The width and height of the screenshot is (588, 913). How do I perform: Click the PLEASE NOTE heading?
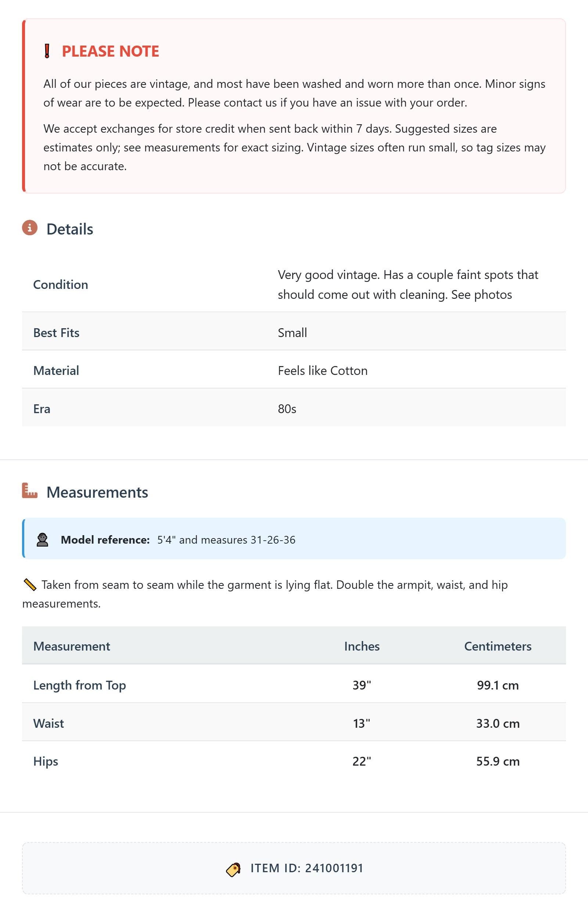point(110,51)
